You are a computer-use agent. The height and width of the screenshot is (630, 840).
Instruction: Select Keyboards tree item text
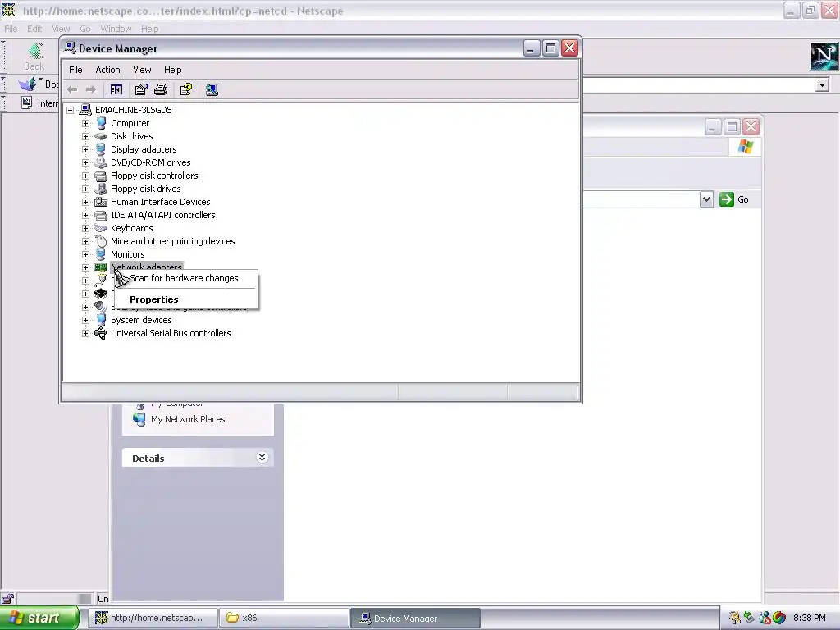pyautogui.click(x=132, y=228)
